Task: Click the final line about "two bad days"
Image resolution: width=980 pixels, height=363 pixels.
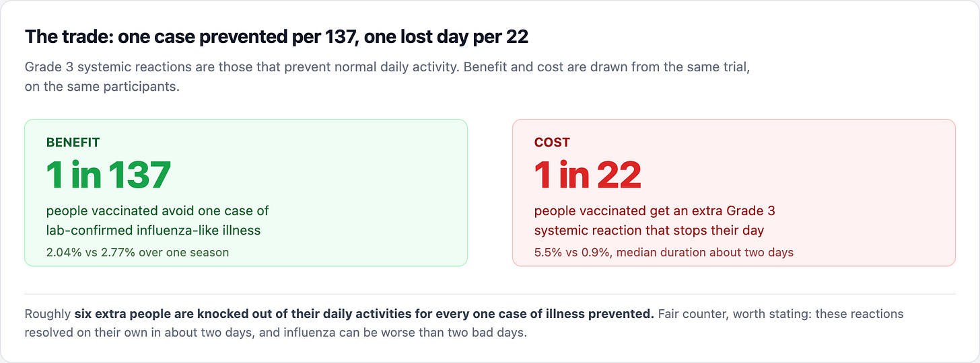Action: pyautogui.click(x=276, y=333)
